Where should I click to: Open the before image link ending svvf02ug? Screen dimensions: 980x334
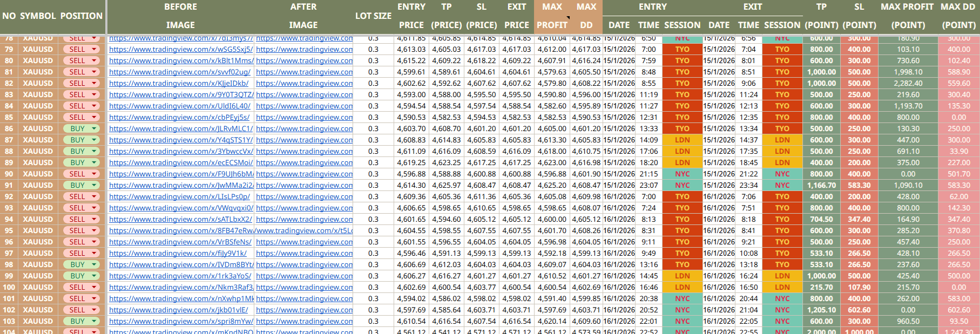[180, 72]
